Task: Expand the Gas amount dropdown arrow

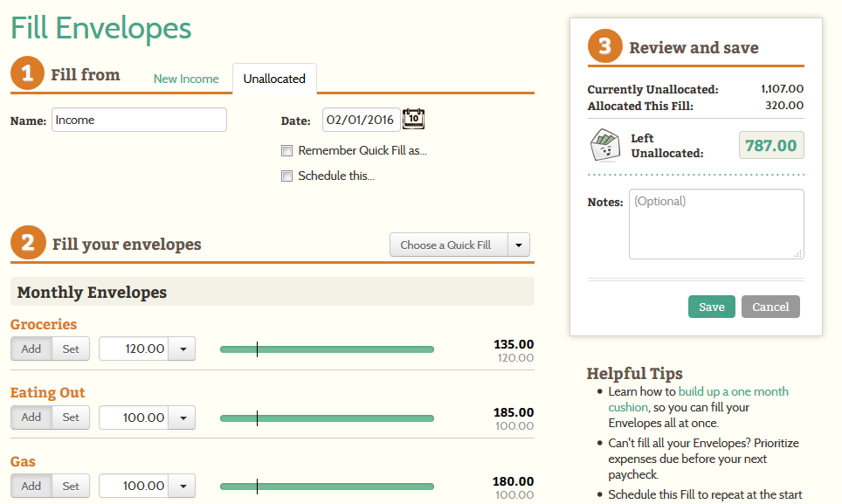Action: pyautogui.click(x=183, y=486)
